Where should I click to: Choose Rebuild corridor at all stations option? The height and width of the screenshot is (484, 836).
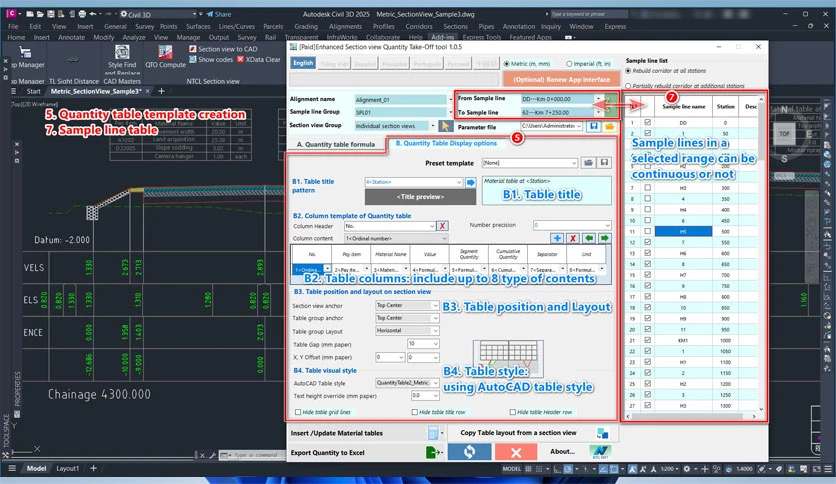[x=628, y=70]
